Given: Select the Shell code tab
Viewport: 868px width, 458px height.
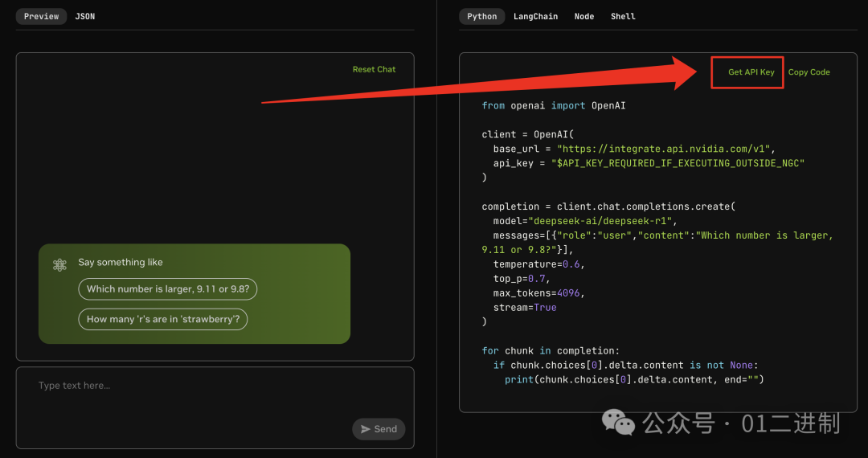Looking at the screenshot, I should tap(623, 17).
